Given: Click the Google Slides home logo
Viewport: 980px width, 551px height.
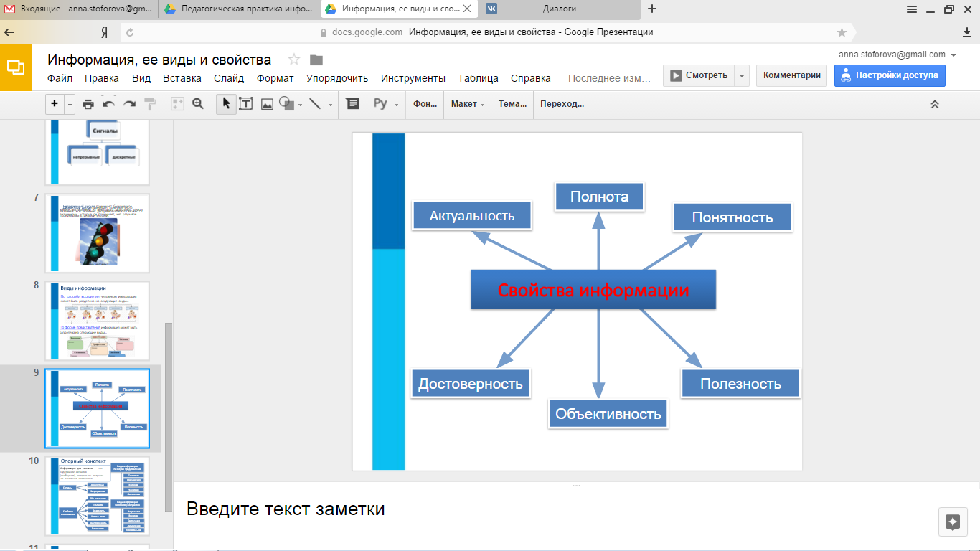Looking at the screenshot, I should (16, 67).
